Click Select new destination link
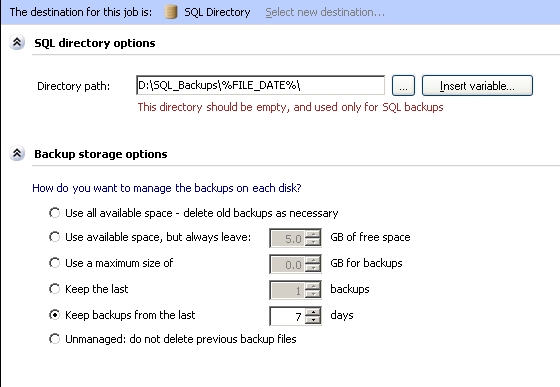Viewport: 560px width, 387px height. point(325,12)
